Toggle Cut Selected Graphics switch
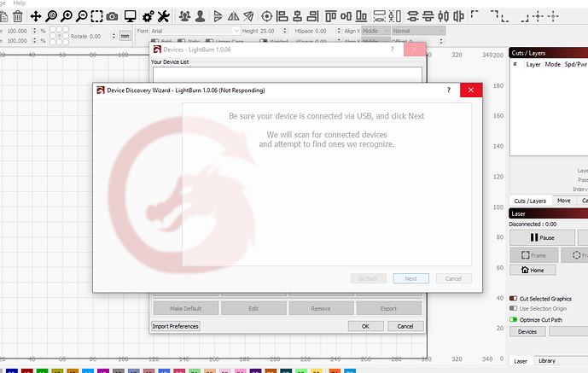This screenshot has width=588, height=373. tap(513, 299)
